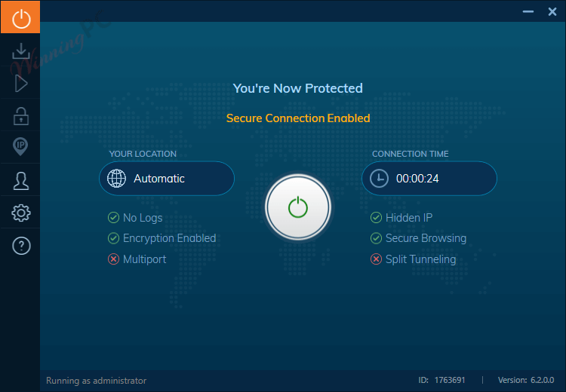Screen dimensions: 566x392
Task: Click the "Encryption Enabled" label
Action: (x=169, y=238)
